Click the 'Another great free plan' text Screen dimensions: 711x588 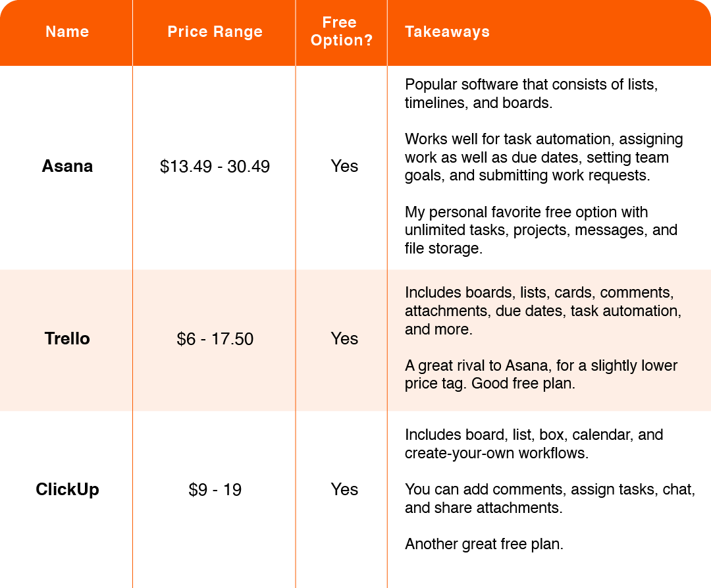[x=484, y=544]
